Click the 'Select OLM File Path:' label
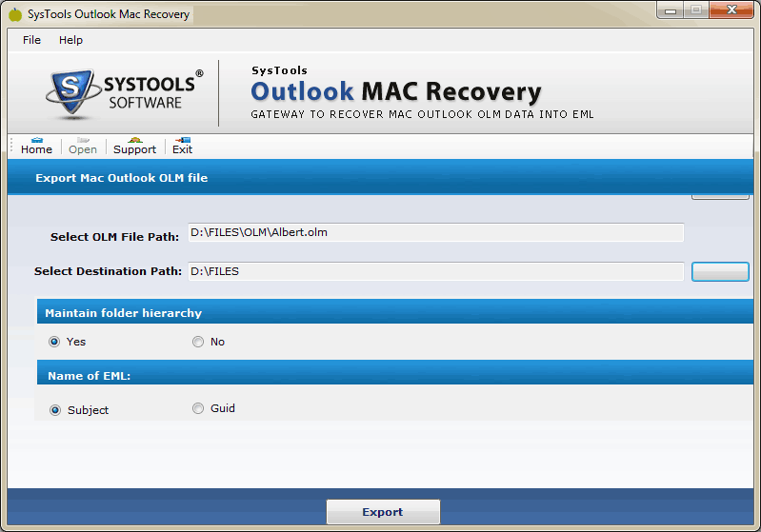 tap(114, 237)
